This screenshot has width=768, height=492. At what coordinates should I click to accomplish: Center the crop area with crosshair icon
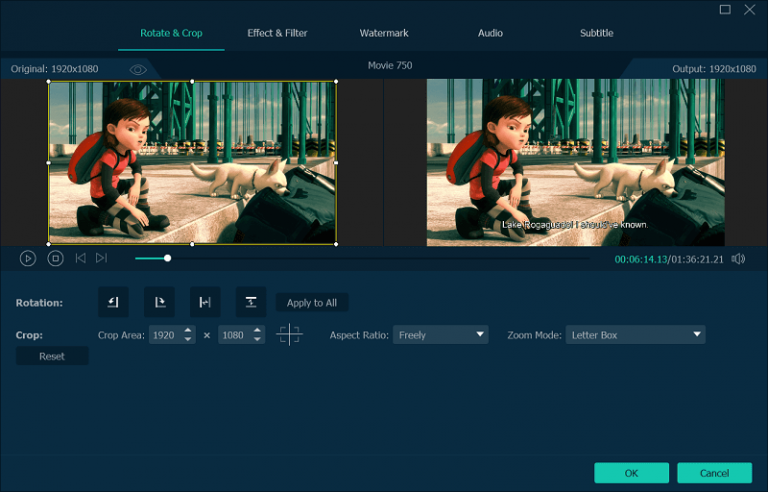[x=289, y=335]
